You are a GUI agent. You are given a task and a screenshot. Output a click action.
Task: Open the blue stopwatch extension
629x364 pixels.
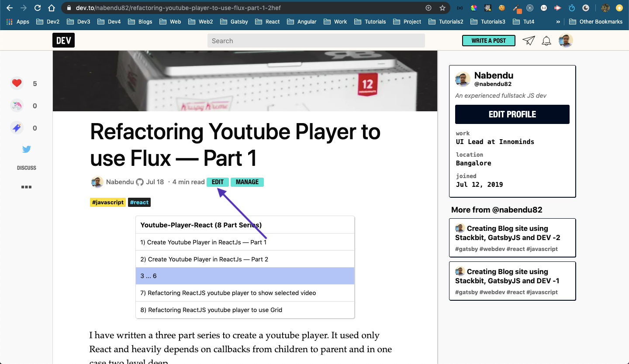tap(572, 8)
